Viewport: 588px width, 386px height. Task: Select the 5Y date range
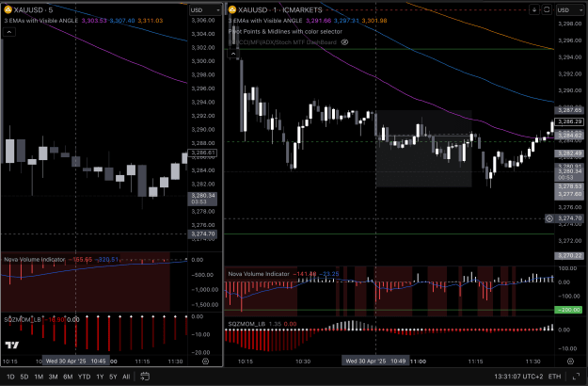(x=113, y=377)
